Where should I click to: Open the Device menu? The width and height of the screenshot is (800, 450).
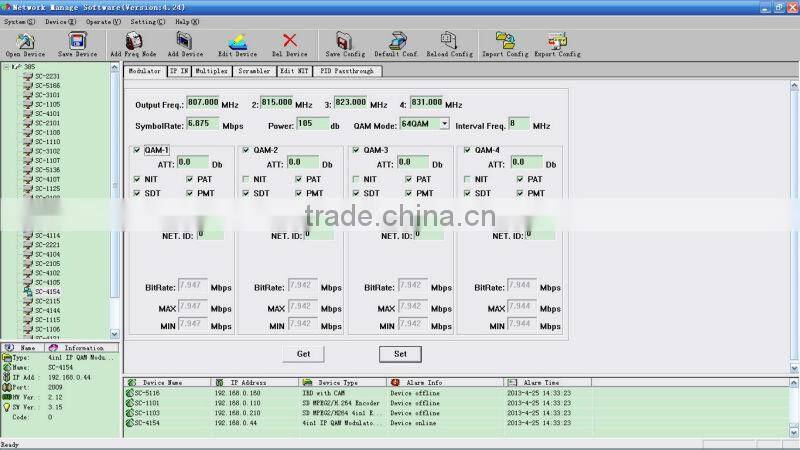click(60, 22)
